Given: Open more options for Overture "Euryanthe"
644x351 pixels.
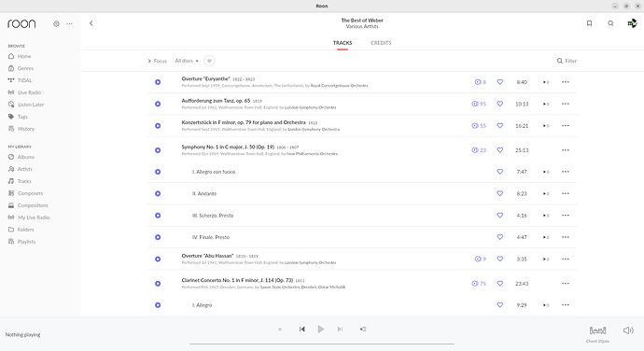Looking at the screenshot, I should (x=566, y=82).
